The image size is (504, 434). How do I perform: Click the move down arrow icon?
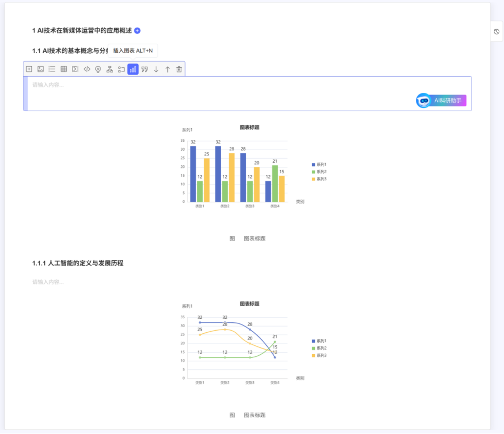[155, 69]
